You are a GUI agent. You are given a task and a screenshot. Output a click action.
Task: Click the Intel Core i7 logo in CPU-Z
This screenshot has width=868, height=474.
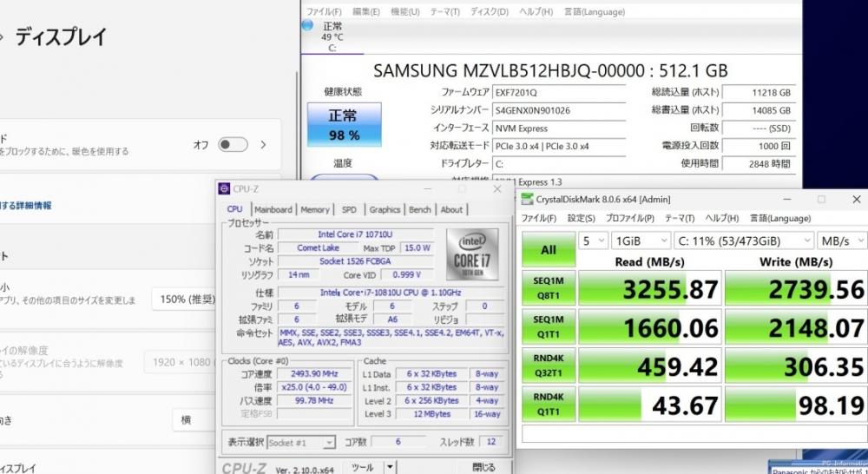(472, 254)
